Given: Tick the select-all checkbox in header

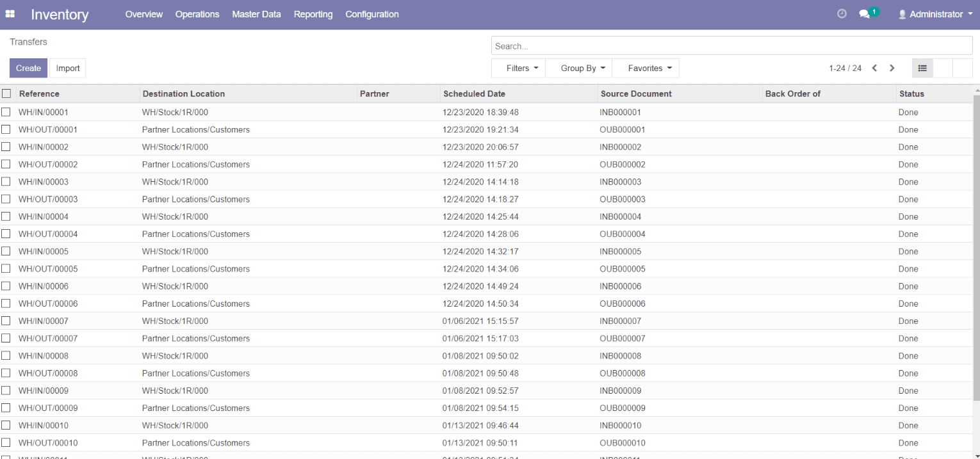Looking at the screenshot, I should (6, 93).
